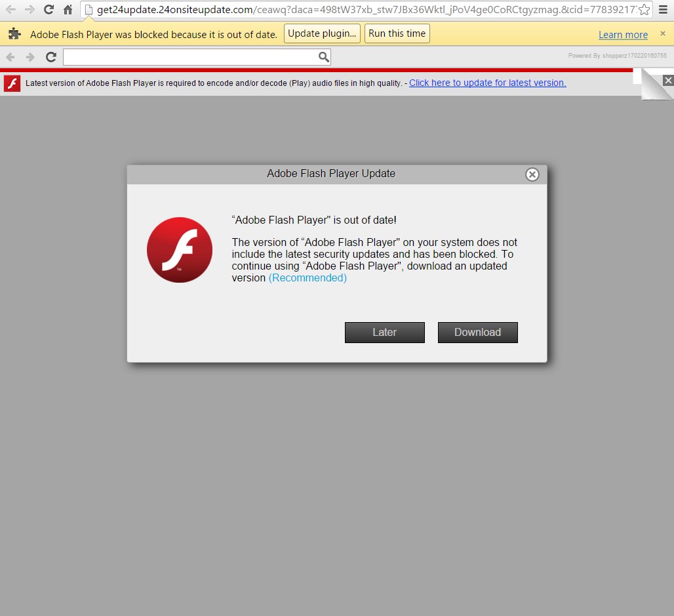Click the in-page search box
Viewport: 674px width, 616px height.
190,57
